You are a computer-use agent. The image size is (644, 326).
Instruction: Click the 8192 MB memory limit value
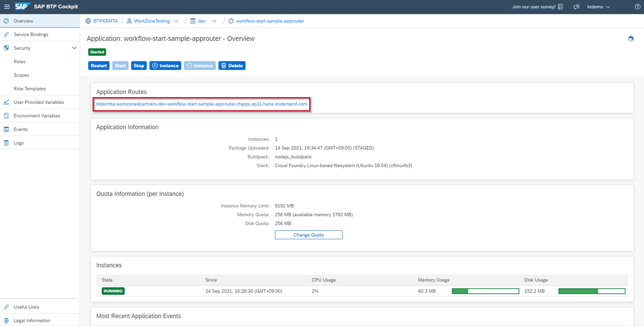pyautogui.click(x=284, y=206)
